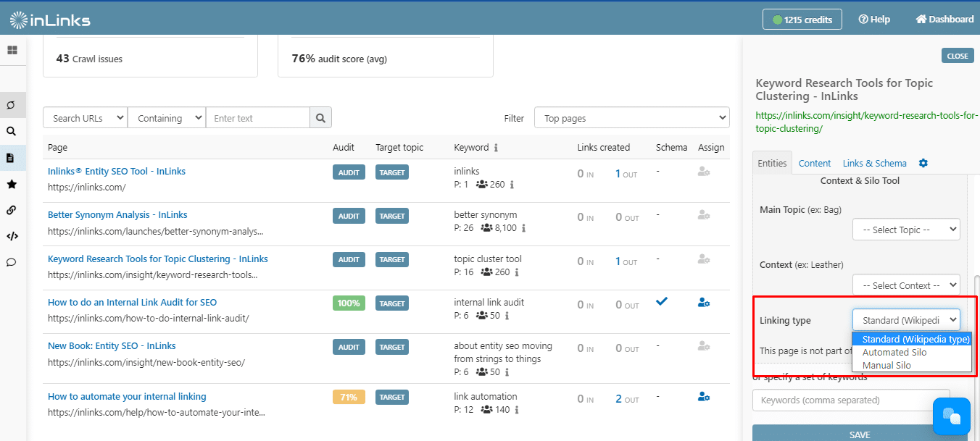The image size is (980, 441).
Task: Choose Standard (Wikipedia type) option
Action: [x=912, y=340]
